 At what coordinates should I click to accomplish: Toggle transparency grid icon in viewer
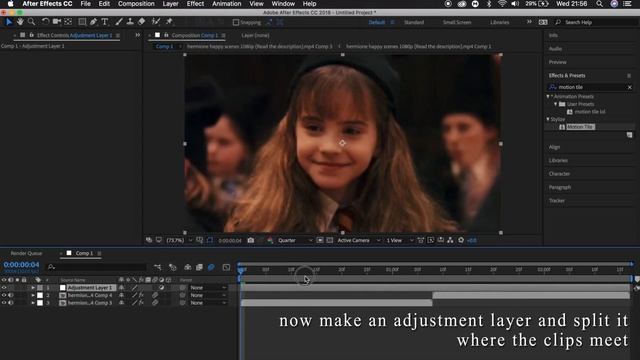coord(330,240)
